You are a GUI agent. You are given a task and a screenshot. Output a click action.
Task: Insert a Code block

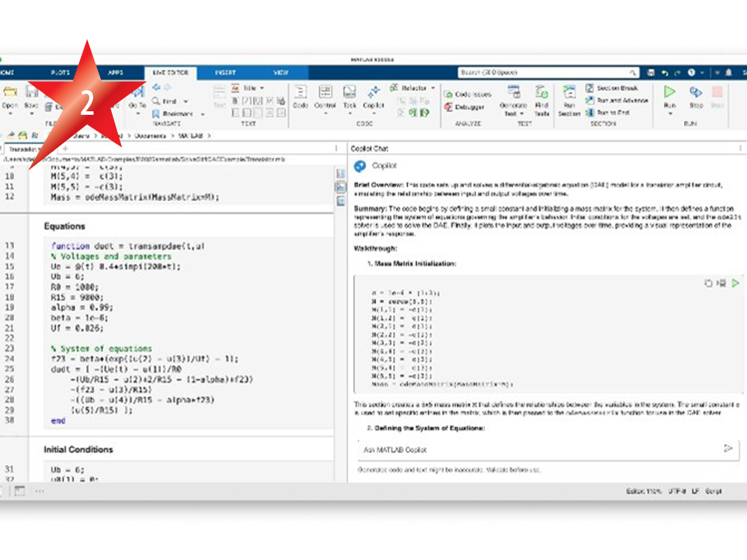click(x=300, y=97)
